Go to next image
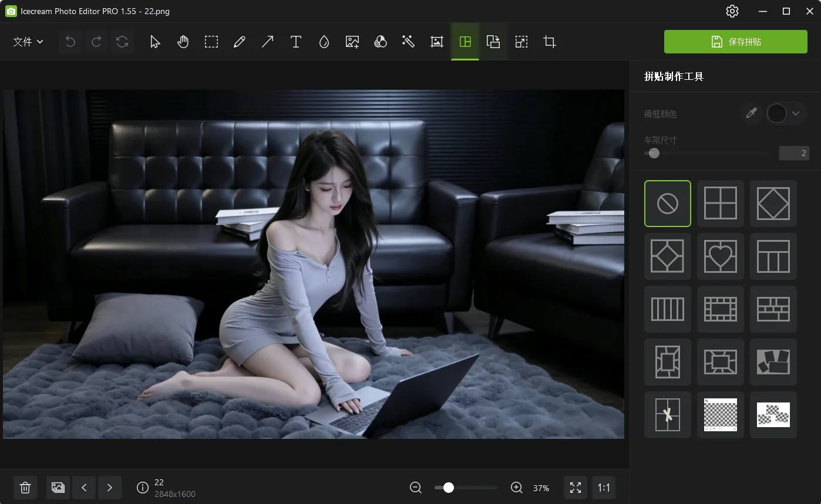This screenshot has height=504, width=821. click(110, 488)
